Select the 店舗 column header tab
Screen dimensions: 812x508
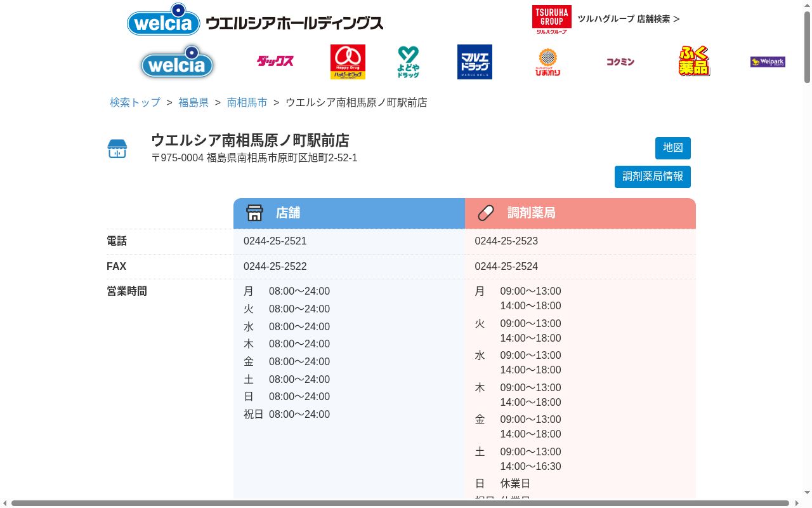[x=349, y=213]
